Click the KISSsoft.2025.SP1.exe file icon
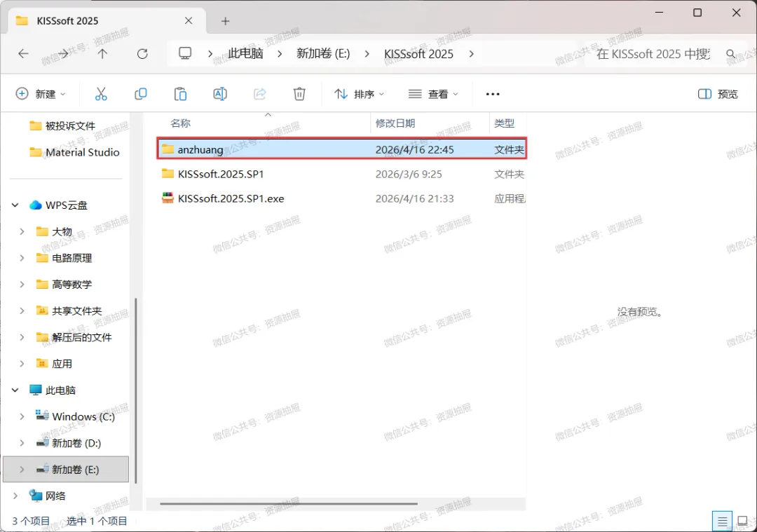 pyautogui.click(x=168, y=198)
